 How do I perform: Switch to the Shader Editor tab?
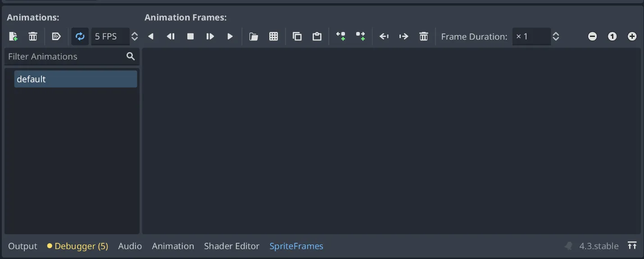(231, 246)
